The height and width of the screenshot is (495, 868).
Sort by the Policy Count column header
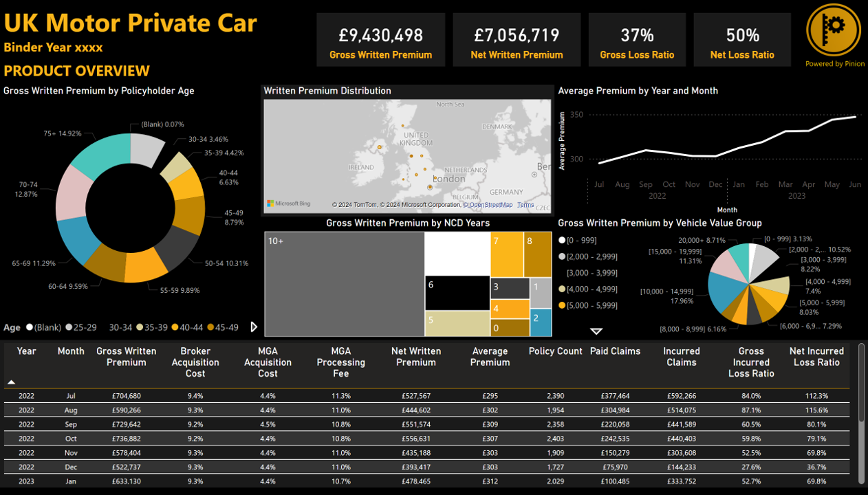555,351
